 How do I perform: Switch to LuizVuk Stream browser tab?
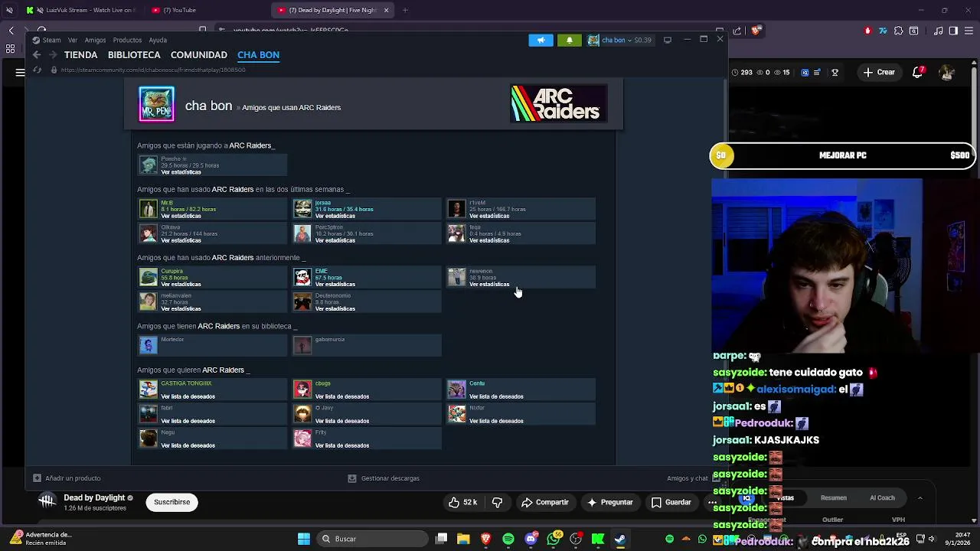pos(80,10)
